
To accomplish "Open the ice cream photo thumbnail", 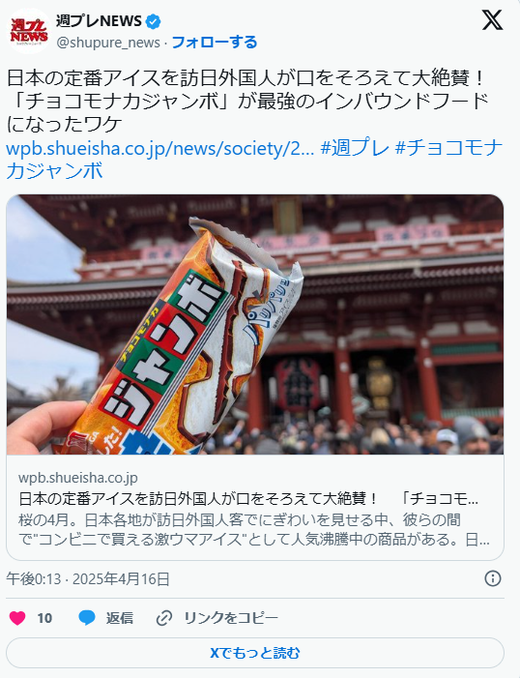I will tap(255, 324).
